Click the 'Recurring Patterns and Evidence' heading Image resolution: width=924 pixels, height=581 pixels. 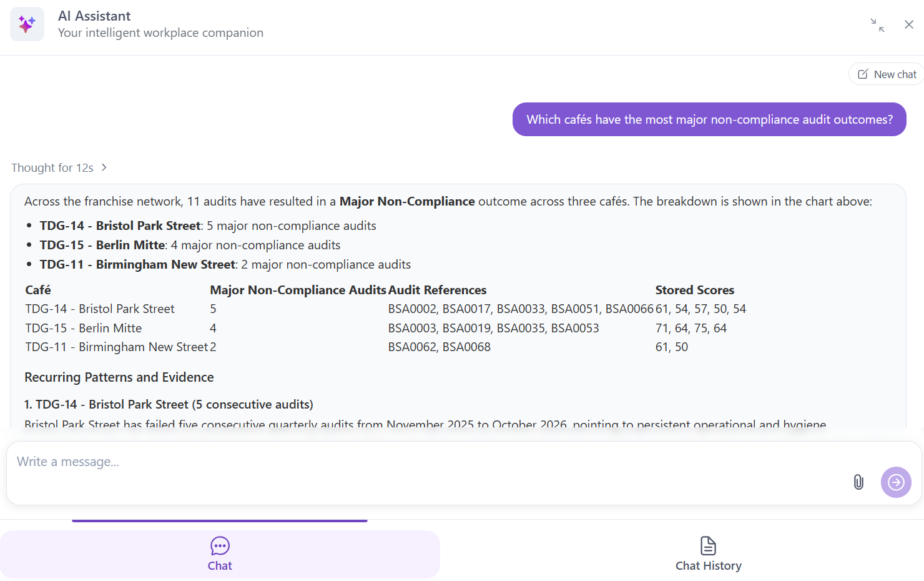tap(119, 377)
